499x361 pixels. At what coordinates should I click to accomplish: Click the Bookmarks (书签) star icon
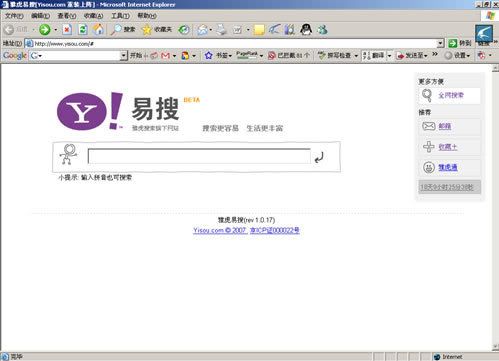209,56
